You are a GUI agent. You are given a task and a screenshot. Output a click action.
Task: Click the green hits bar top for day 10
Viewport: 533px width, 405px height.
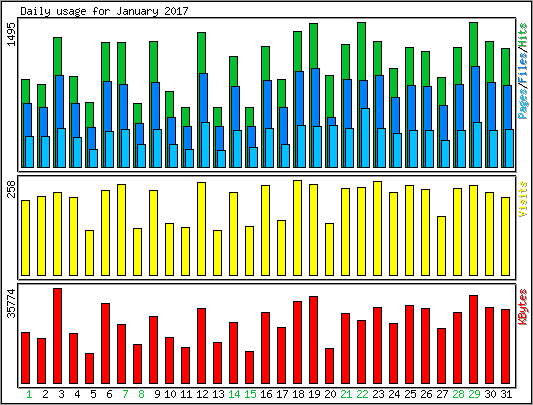point(169,104)
